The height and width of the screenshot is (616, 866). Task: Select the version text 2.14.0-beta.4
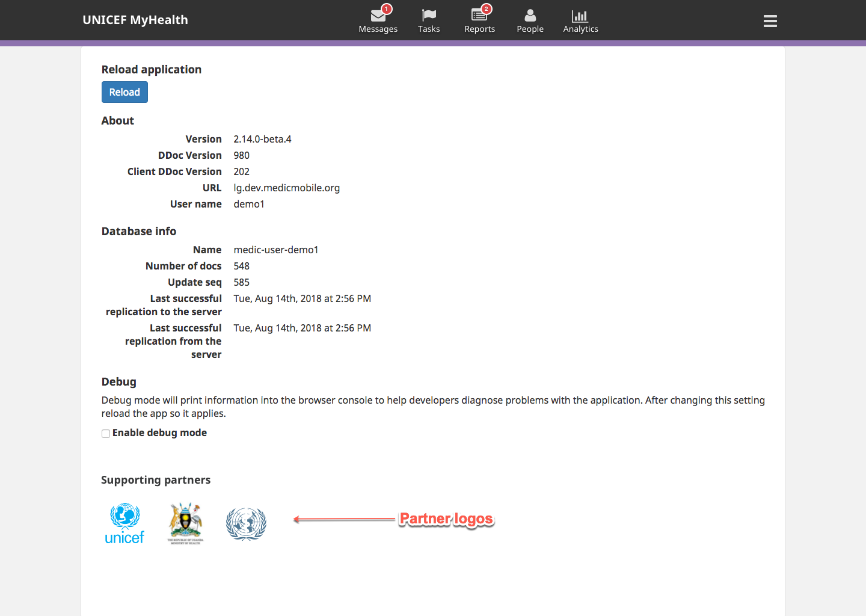(262, 139)
